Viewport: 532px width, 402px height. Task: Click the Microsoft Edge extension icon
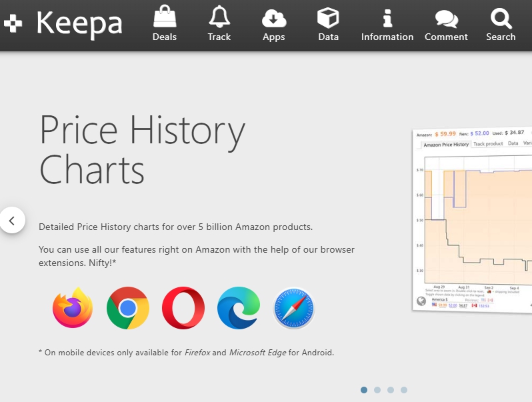239,308
